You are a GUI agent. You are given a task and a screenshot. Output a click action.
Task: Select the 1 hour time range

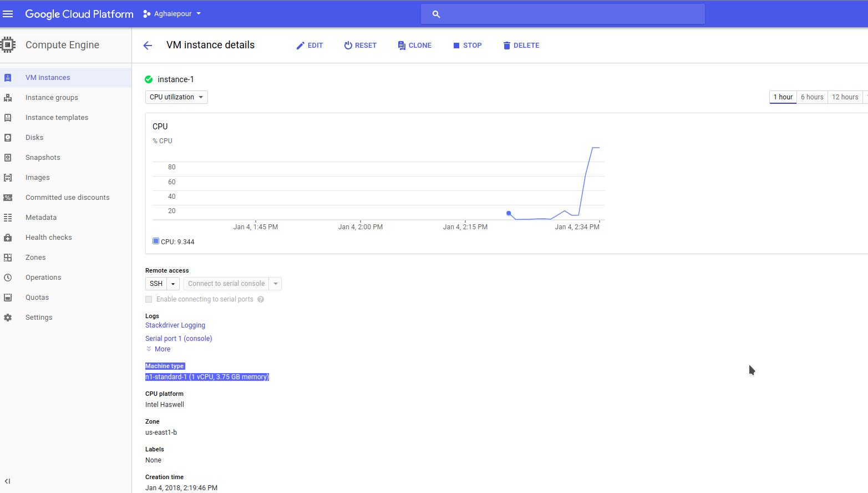783,97
